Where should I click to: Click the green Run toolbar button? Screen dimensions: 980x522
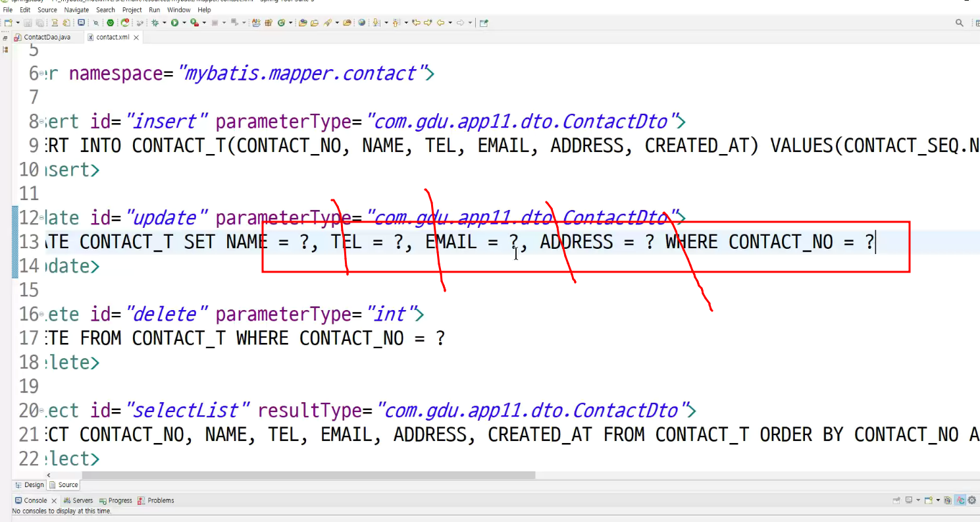174,22
